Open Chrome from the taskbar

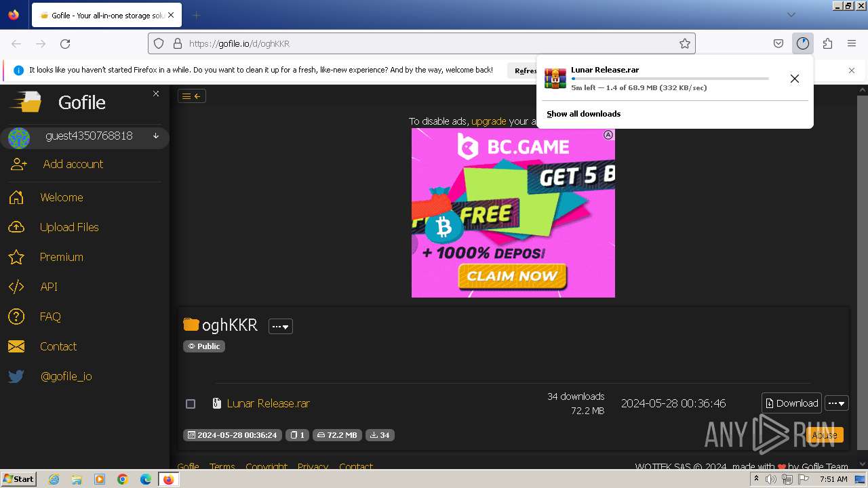[x=123, y=479]
